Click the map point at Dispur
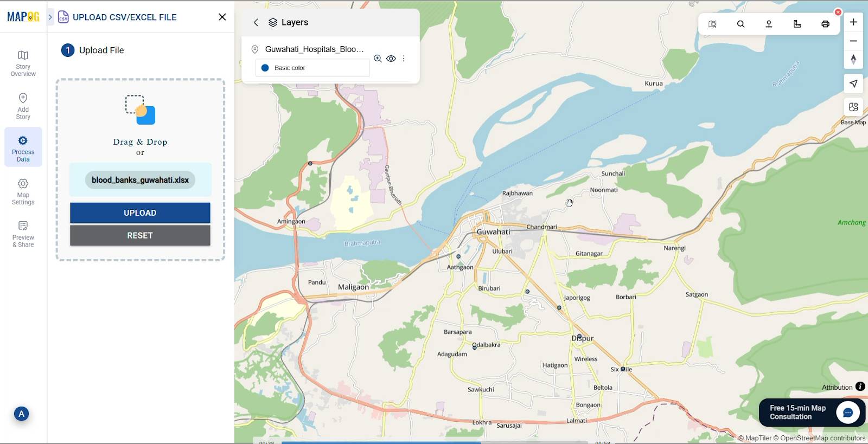This screenshot has height=444, width=868. [x=579, y=336]
